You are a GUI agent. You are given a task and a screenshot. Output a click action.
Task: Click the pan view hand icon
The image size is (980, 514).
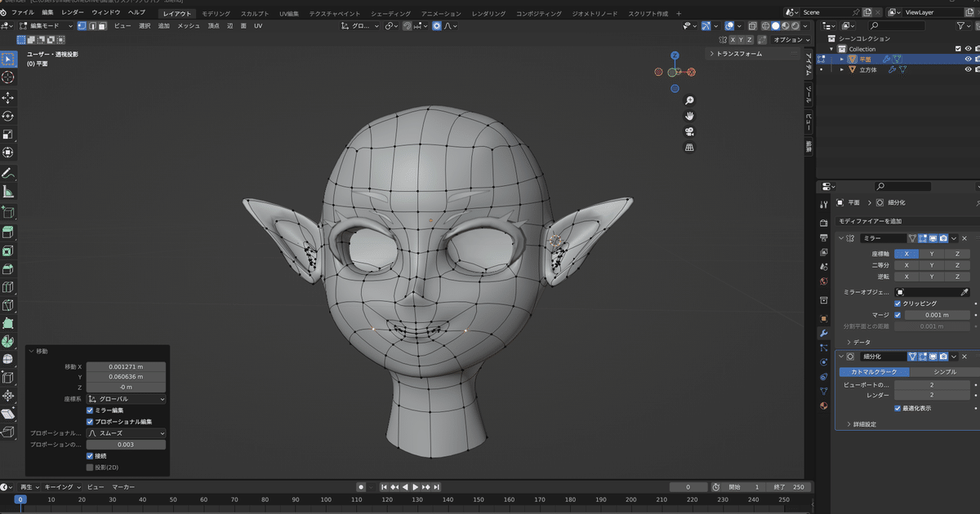pos(689,116)
